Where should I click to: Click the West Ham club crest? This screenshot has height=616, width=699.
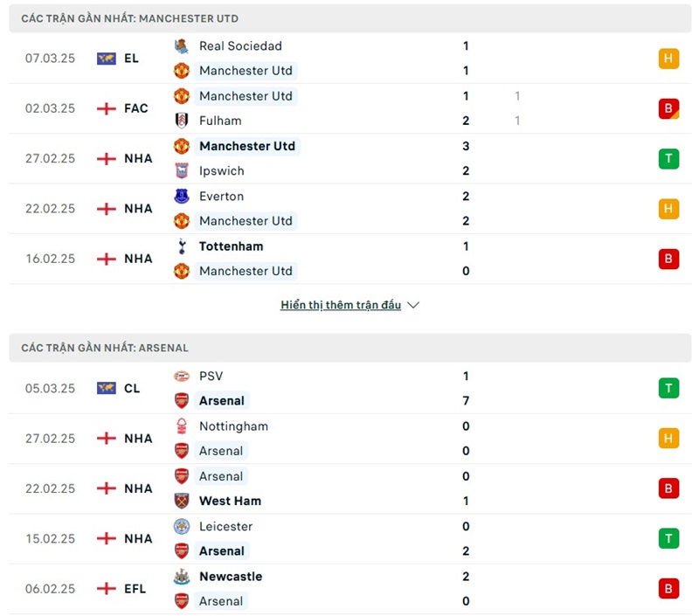[181, 501]
